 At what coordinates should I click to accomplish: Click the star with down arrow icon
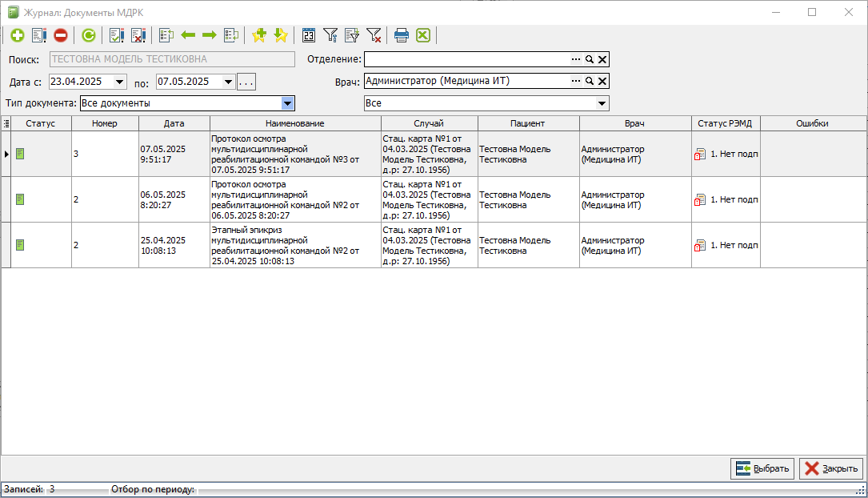(x=281, y=35)
